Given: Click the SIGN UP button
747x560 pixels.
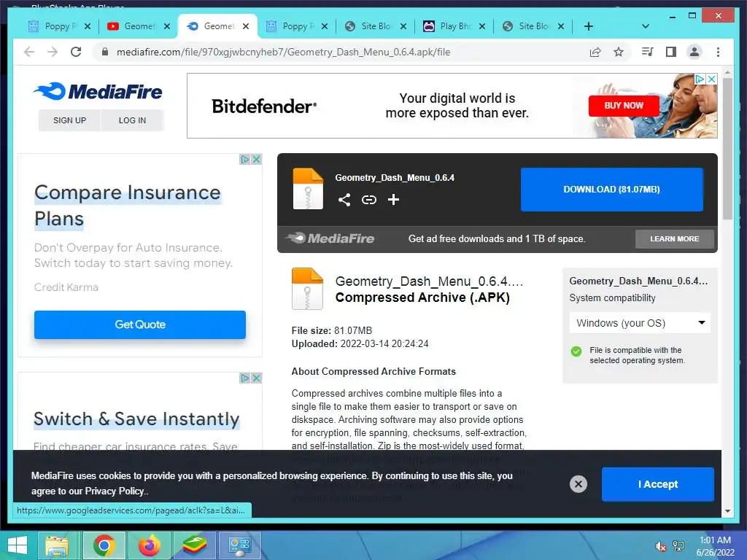Looking at the screenshot, I should pos(69,120).
